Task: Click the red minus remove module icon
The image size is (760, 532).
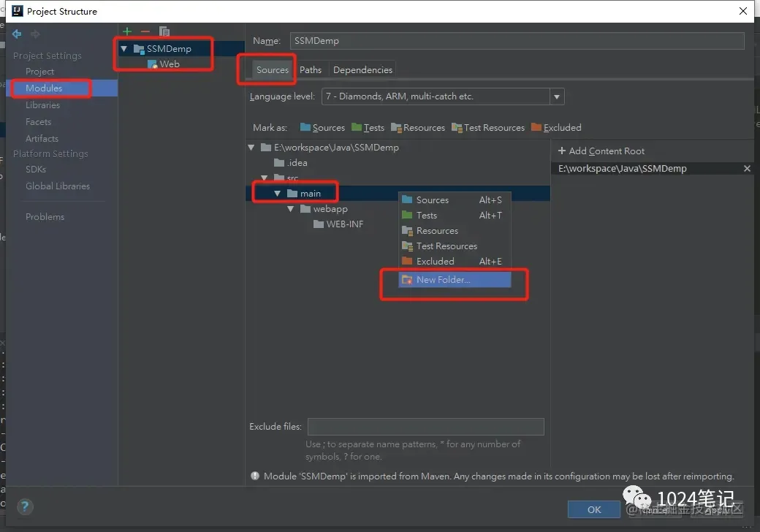Action: coord(145,31)
